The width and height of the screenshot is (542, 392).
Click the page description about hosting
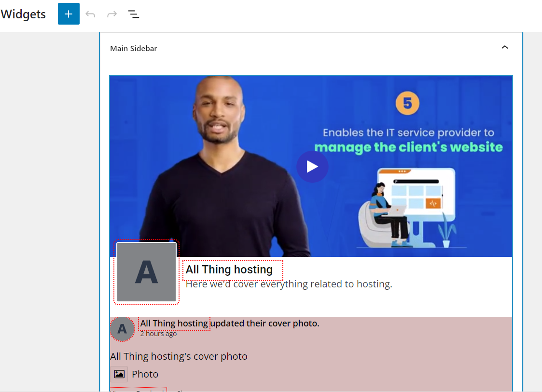click(x=289, y=284)
